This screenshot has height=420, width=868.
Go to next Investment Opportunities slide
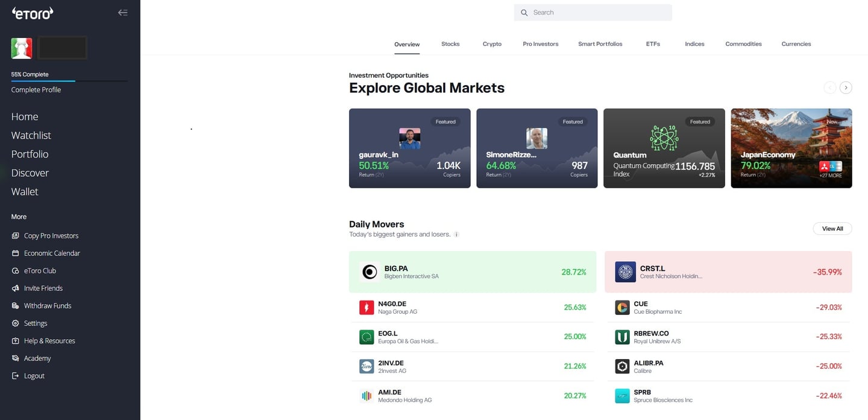click(846, 87)
